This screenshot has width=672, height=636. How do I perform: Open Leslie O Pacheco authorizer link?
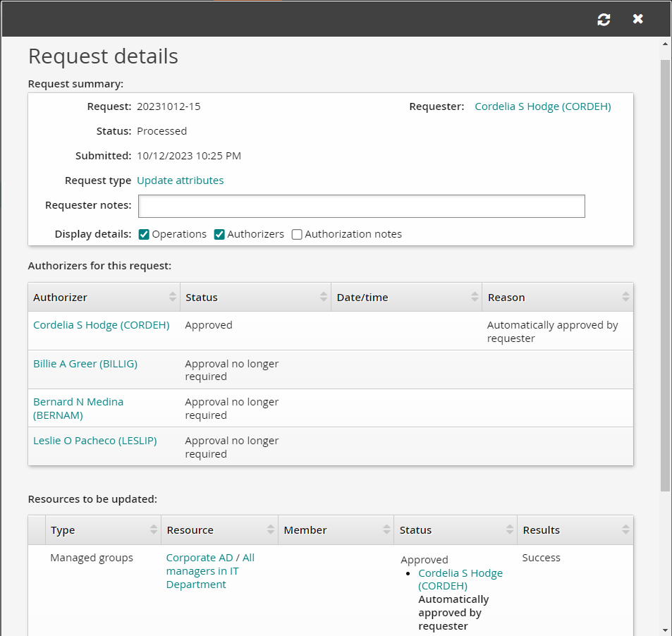(94, 441)
